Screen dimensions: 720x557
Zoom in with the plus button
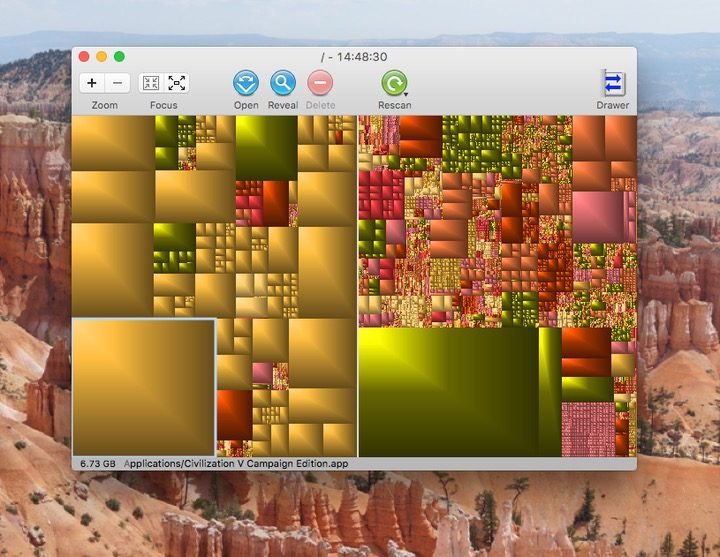click(92, 83)
